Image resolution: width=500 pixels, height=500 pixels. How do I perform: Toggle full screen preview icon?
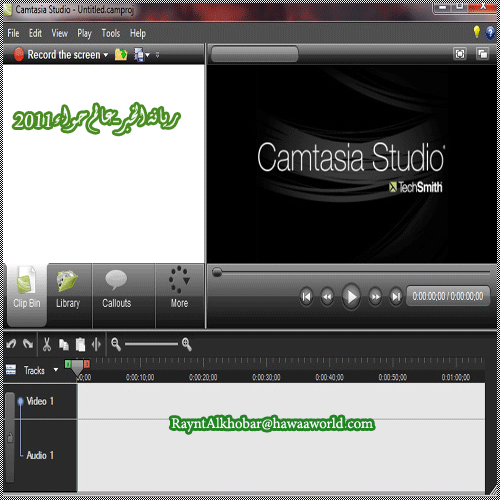click(x=460, y=54)
